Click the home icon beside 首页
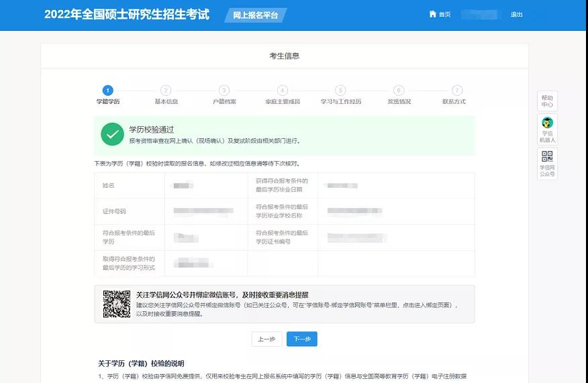The height and width of the screenshot is (383, 588). (432, 14)
